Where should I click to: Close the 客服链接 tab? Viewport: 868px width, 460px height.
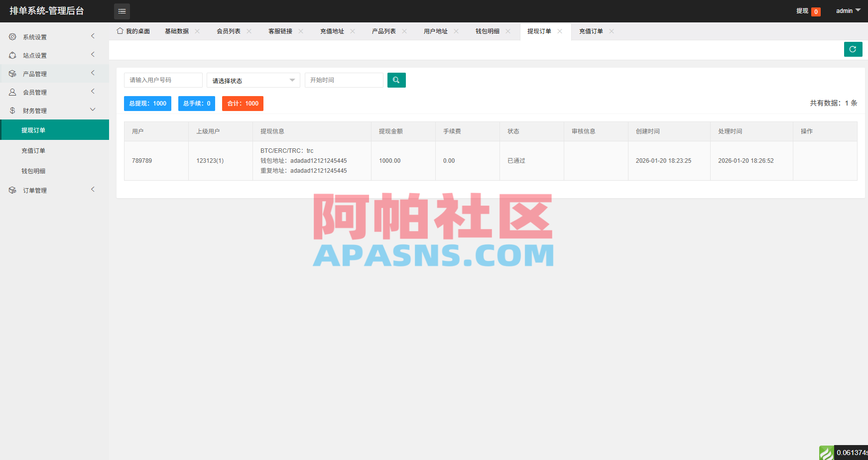[x=301, y=31]
